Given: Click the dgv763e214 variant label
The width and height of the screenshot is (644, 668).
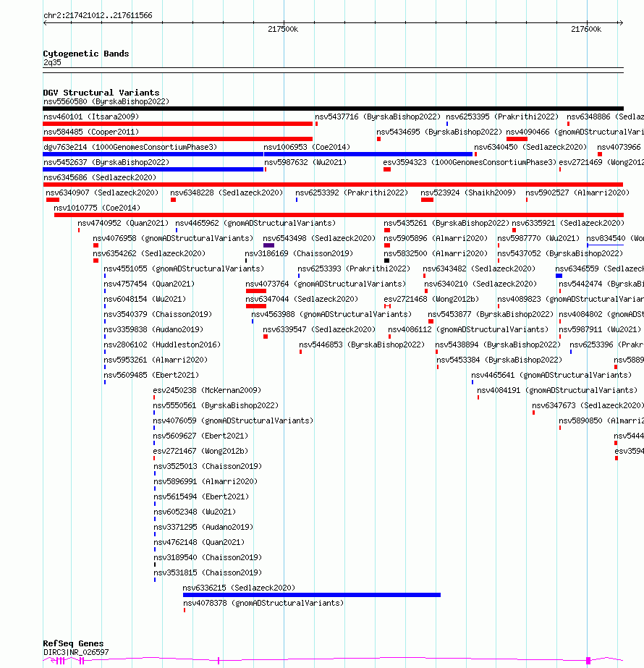Looking at the screenshot, I should click(130, 147).
